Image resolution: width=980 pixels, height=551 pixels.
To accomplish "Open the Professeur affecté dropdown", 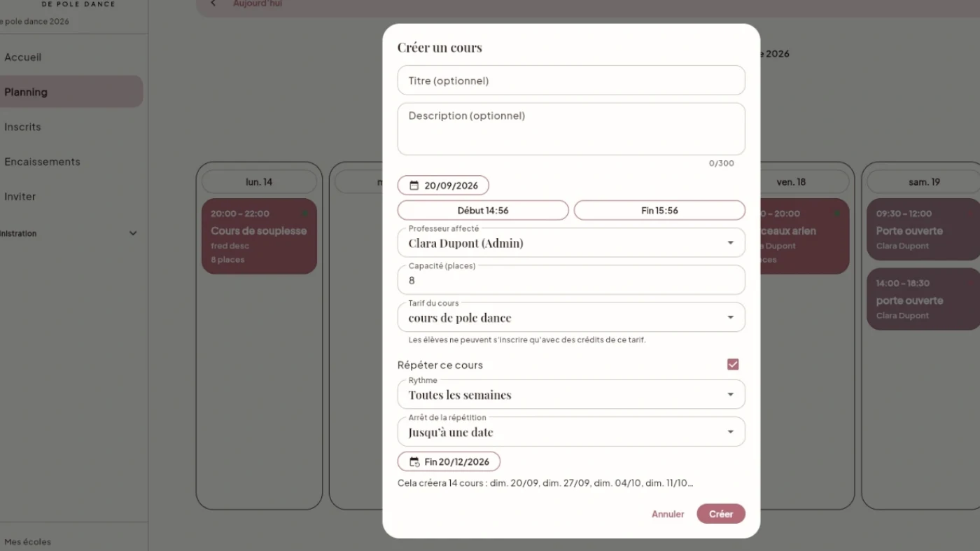I will click(x=571, y=243).
